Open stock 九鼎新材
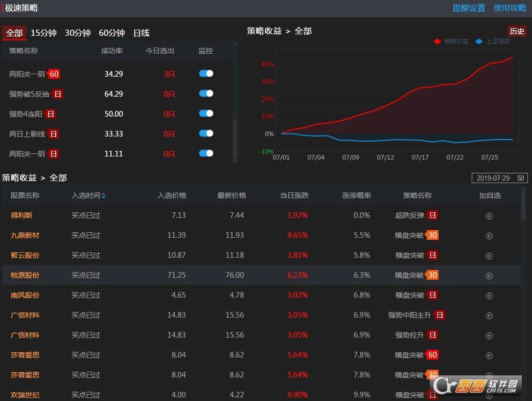Image resolution: width=532 pixels, height=401 pixels. (x=25, y=235)
